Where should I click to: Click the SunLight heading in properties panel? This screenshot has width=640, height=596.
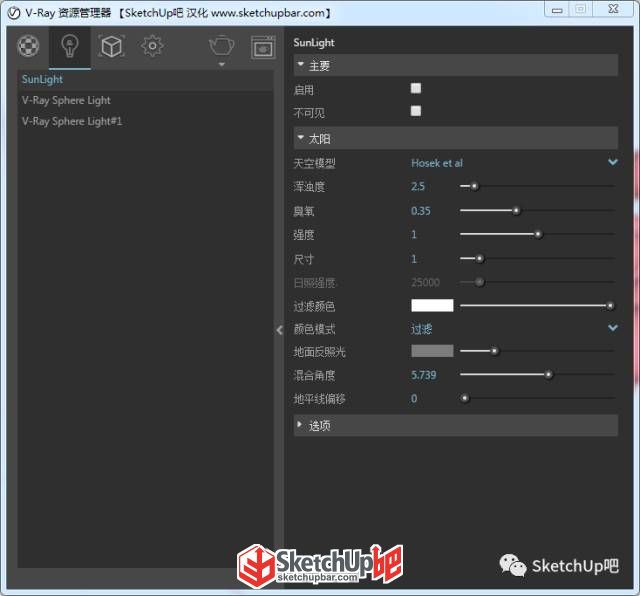(x=313, y=43)
